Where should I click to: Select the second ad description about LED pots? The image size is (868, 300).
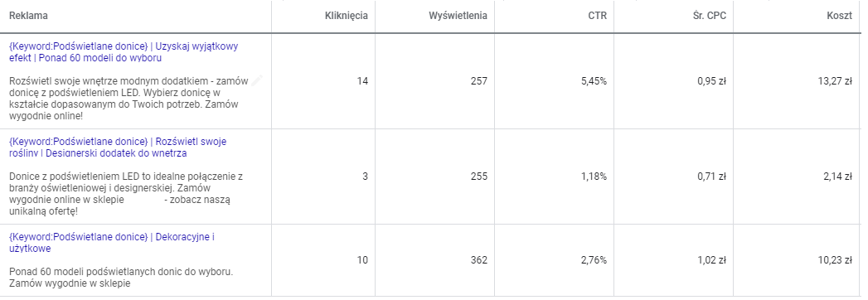pyautogui.click(x=126, y=194)
